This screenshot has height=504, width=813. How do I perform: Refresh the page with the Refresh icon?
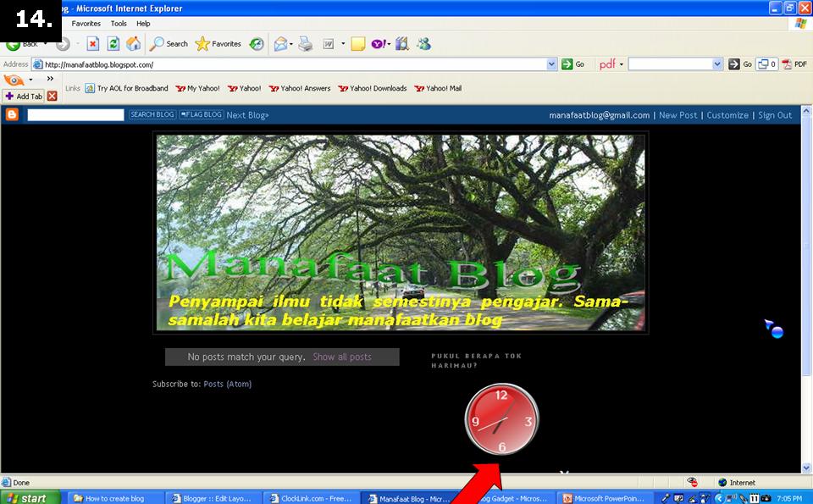(113, 44)
